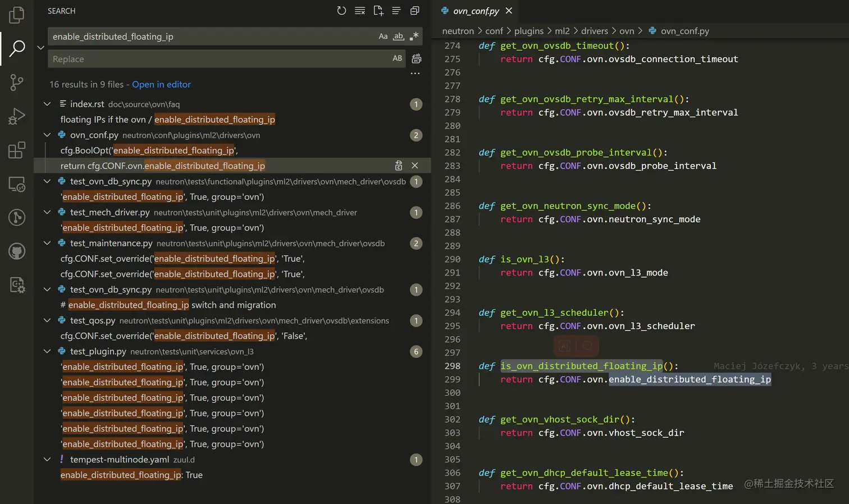Image resolution: width=849 pixels, height=504 pixels.
Task: Close the ovn_conf.py editor tab
Action: 509,11
